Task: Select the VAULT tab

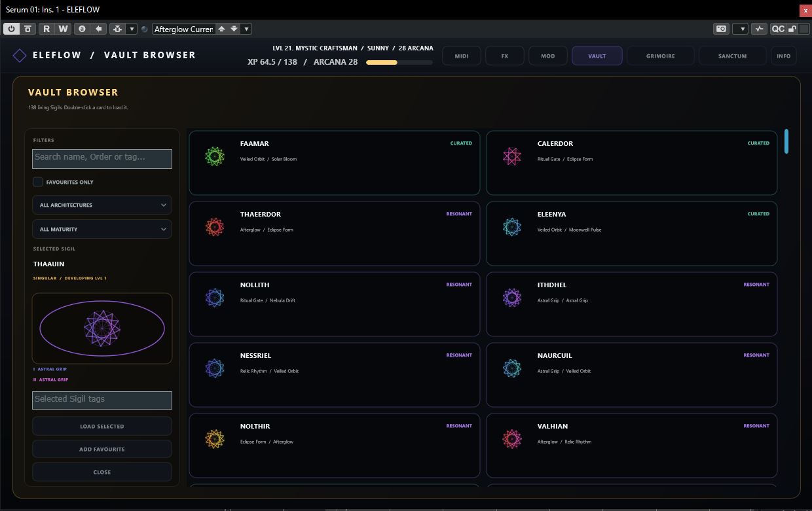Action: [597, 56]
